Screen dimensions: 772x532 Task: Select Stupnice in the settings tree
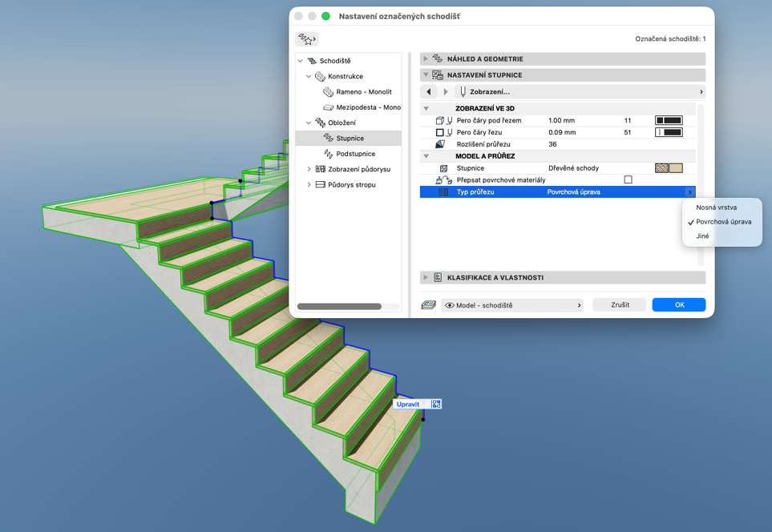point(349,139)
